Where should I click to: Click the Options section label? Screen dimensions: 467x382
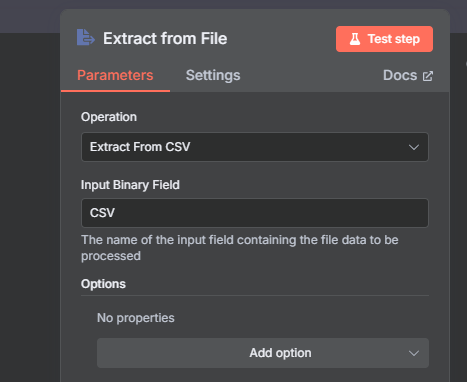tap(103, 284)
